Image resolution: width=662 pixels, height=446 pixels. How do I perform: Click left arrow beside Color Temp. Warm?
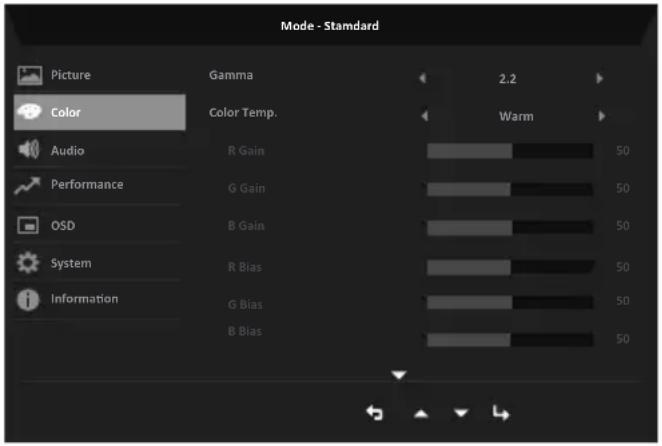tap(425, 116)
